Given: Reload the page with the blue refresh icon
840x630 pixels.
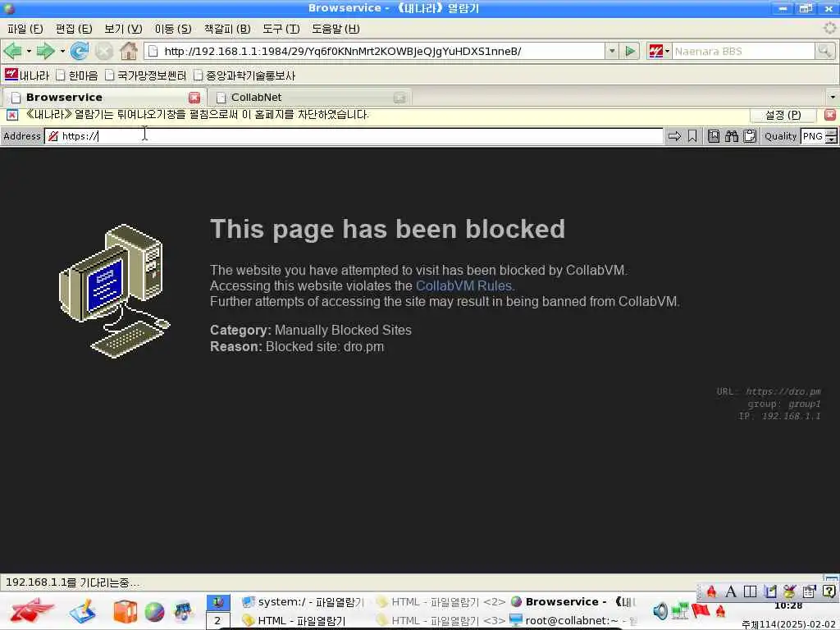Looking at the screenshot, I should pyautogui.click(x=80, y=52).
